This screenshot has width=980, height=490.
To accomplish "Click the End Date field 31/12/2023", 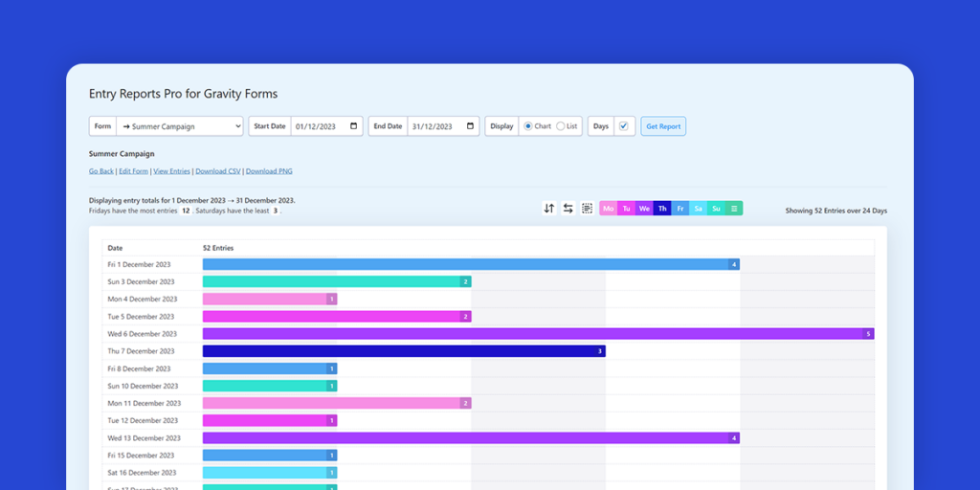I will [444, 126].
